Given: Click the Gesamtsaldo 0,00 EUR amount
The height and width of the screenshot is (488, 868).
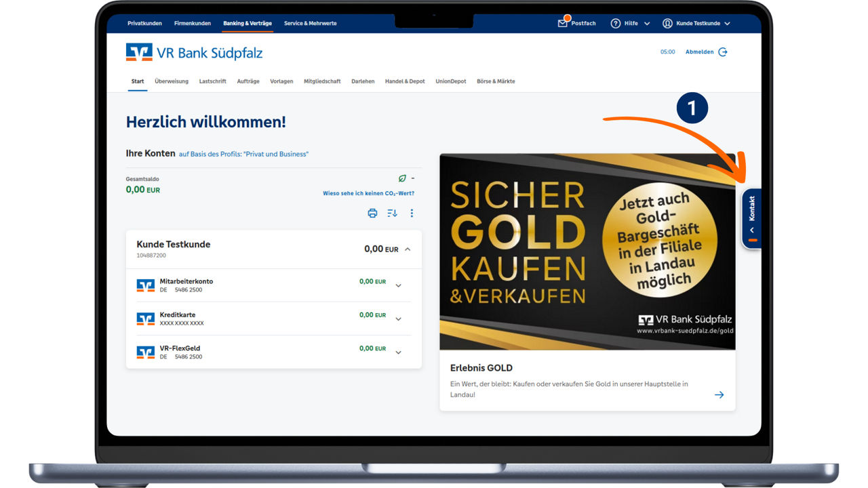Looking at the screenshot, I should tap(143, 190).
